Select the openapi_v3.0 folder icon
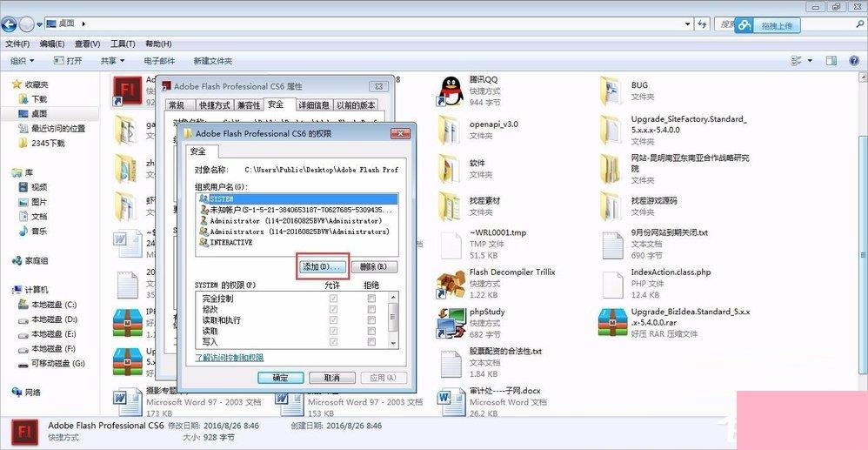This screenshot has width=868, height=450. click(x=451, y=130)
